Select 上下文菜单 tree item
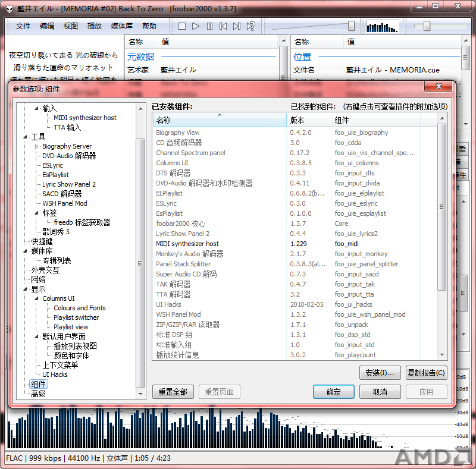The image size is (476, 469). point(60,365)
